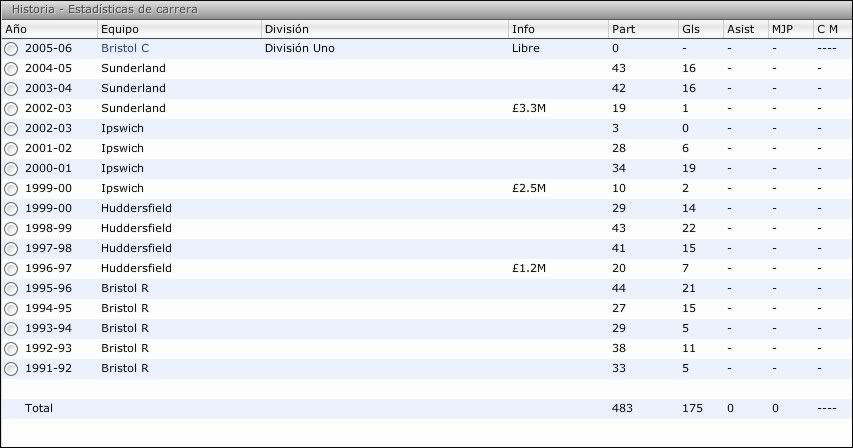Sort by the Part column header
853x448 pixels.
click(644, 29)
